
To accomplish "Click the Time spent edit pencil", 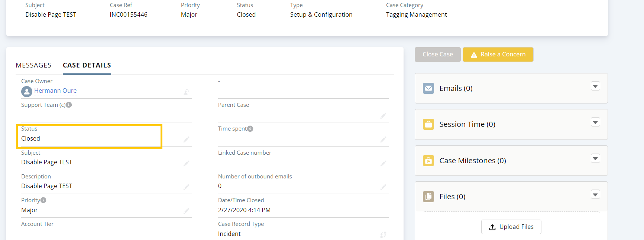I will [383, 139].
